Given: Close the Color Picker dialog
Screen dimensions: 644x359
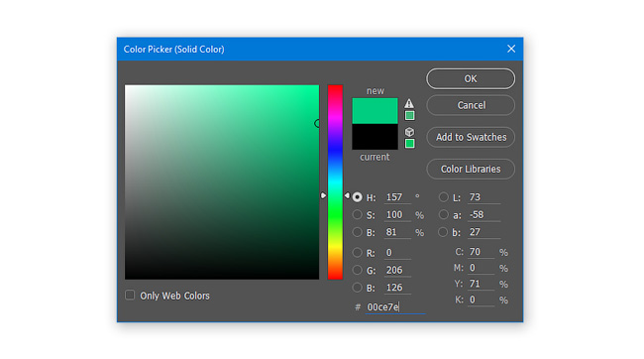Looking at the screenshot, I should [x=511, y=49].
